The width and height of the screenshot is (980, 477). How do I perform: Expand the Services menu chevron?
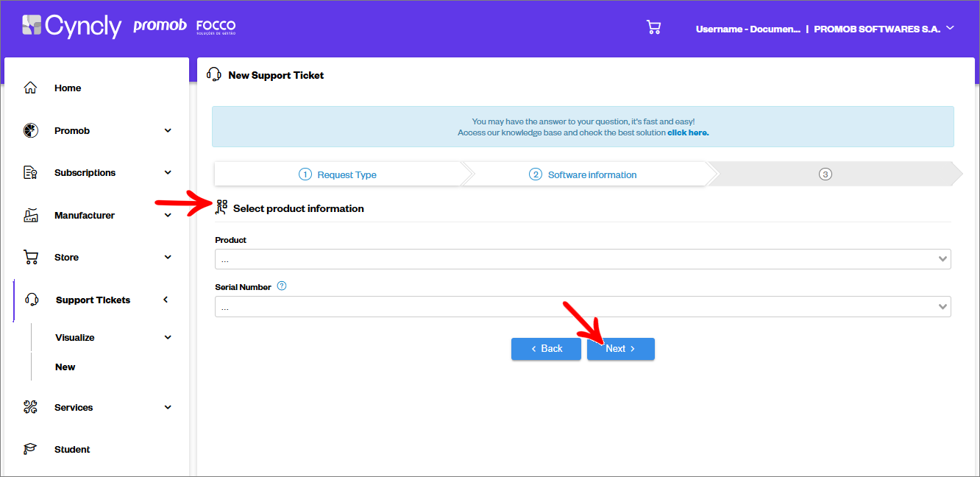tap(168, 407)
